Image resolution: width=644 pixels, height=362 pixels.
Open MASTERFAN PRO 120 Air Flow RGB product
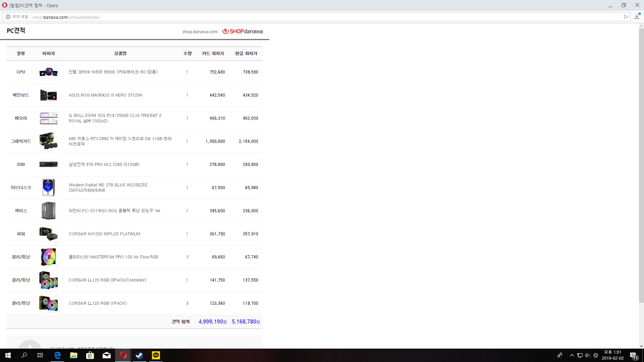tap(113, 257)
